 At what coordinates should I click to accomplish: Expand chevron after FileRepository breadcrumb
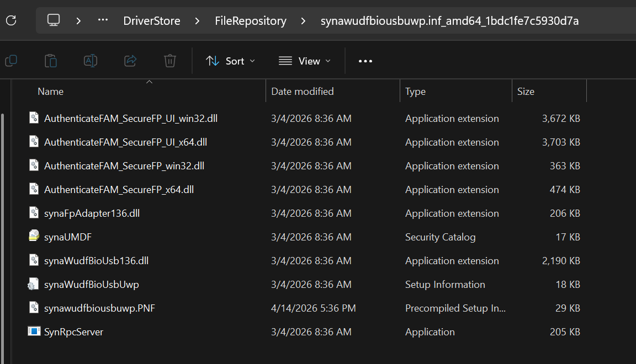pos(304,20)
